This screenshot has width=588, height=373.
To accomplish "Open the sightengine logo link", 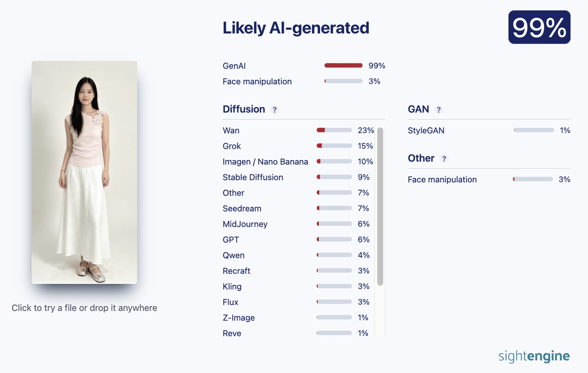I will tap(534, 356).
